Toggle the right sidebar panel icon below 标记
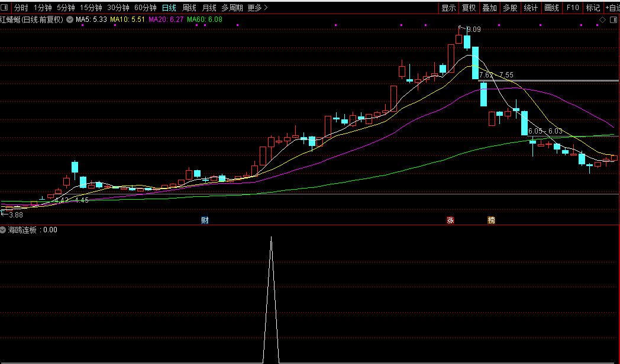 pyautogui.click(x=614, y=19)
